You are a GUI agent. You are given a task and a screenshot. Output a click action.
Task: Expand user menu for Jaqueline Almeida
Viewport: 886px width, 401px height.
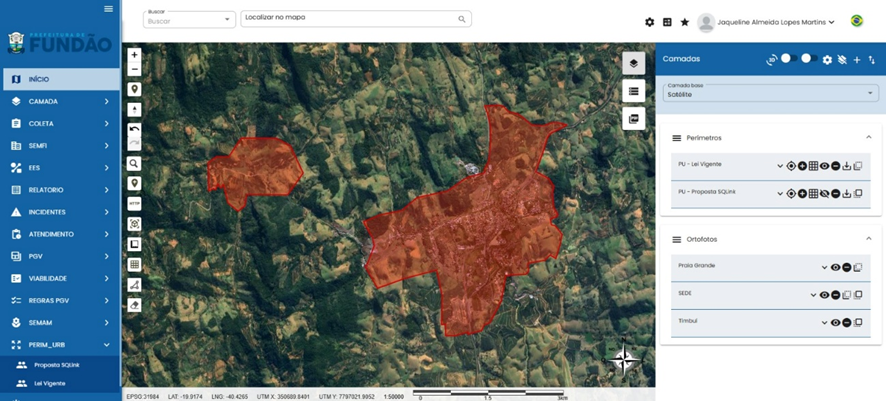coord(831,22)
